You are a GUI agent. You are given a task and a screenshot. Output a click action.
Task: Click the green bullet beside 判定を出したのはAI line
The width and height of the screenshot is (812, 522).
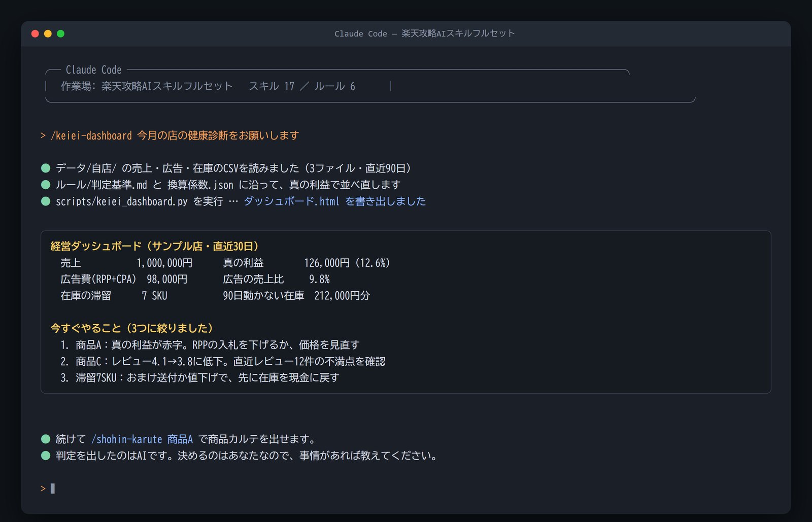coord(46,456)
